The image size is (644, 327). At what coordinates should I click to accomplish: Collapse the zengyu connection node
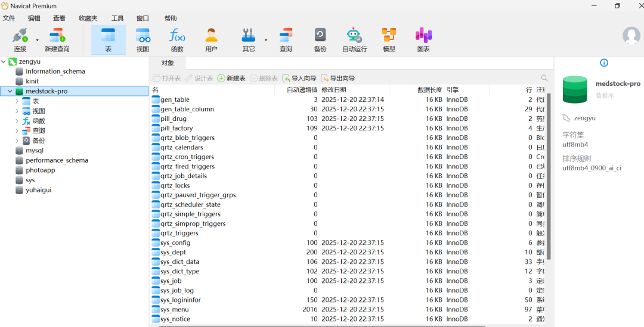tap(4, 61)
